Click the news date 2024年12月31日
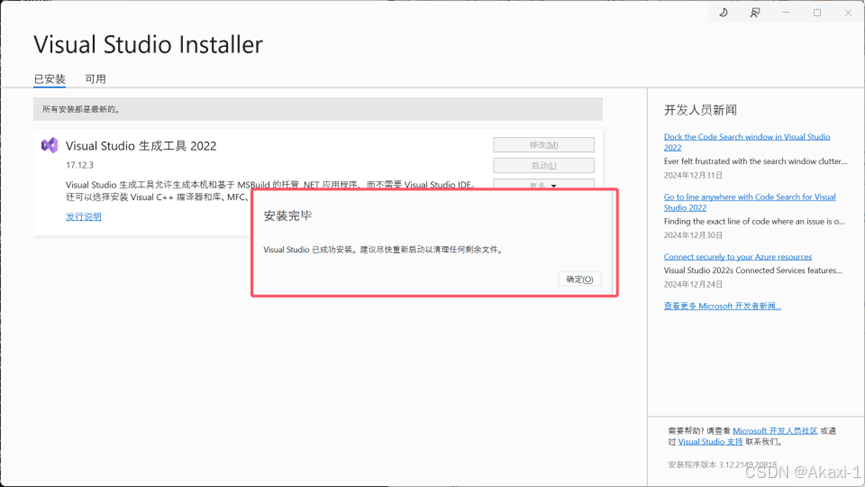Image resolution: width=865 pixels, height=487 pixels. pos(693,175)
